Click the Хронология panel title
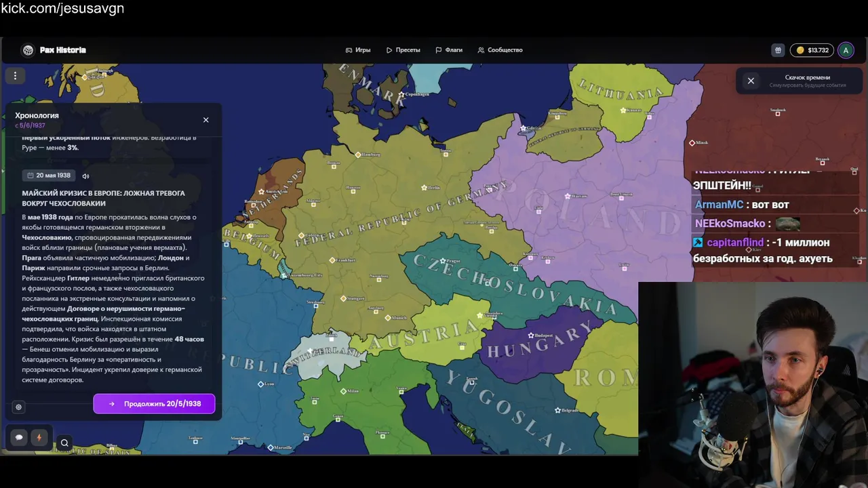The image size is (868, 488). (x=37, y=115)
